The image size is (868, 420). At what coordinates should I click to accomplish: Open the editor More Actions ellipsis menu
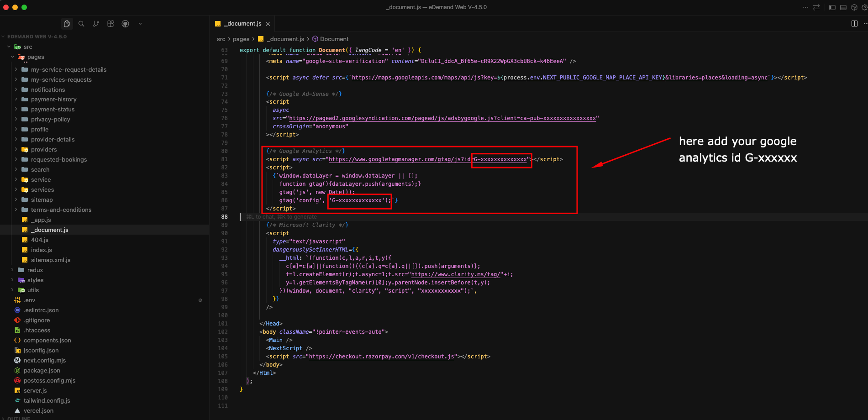point(865,23)
